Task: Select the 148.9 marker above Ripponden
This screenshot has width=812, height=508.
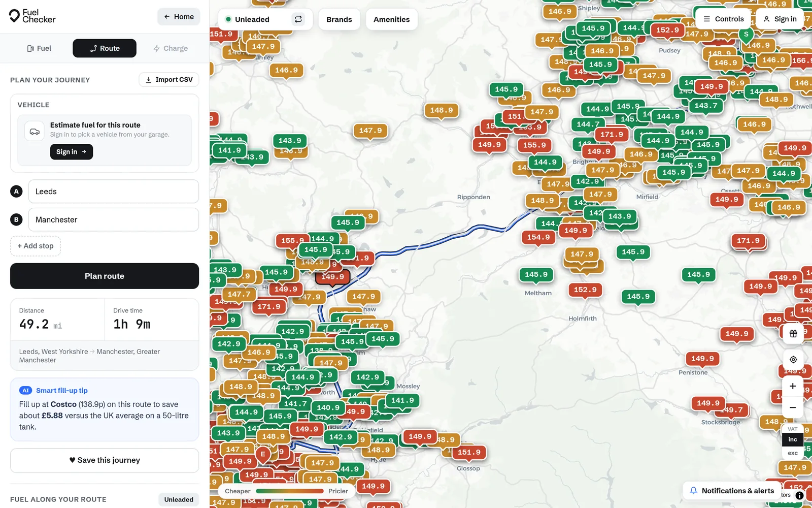Action: (442, 110)
